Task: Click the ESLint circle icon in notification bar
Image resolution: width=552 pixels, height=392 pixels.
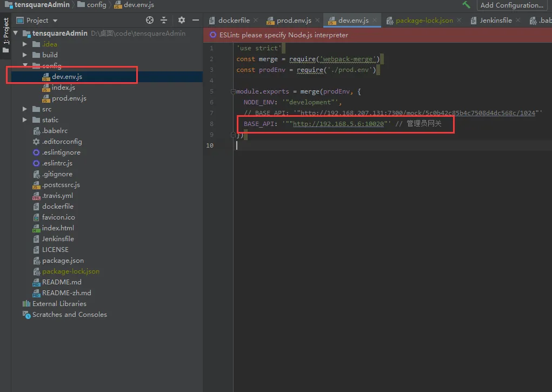Action: [213, 35]
